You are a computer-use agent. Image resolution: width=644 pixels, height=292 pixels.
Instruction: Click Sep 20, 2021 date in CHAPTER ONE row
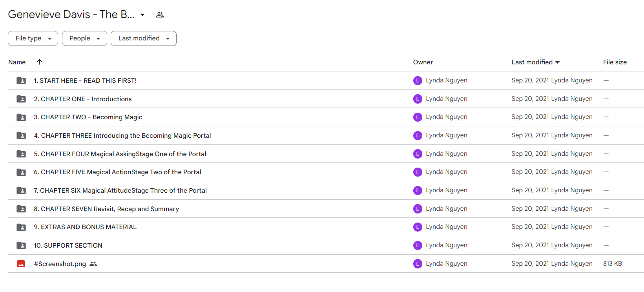click(x=530, y=99)
